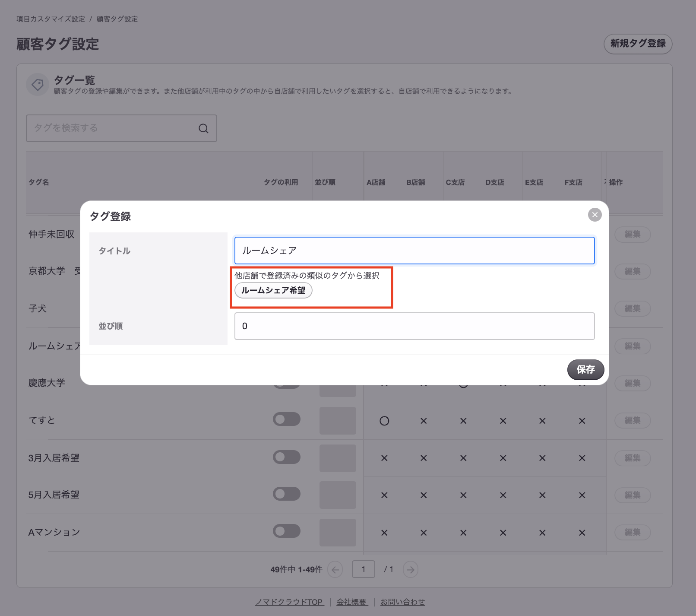The height and width of the screenshot is (616, 696).
Task: Click the X mark in てすと F支店
Action: pos(582,421)
